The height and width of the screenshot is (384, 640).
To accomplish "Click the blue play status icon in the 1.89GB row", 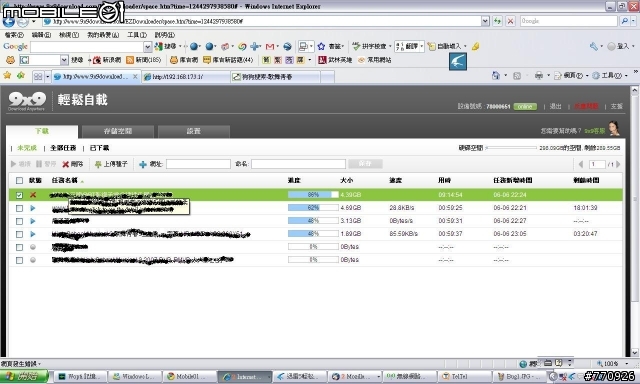I will point(33,234).
